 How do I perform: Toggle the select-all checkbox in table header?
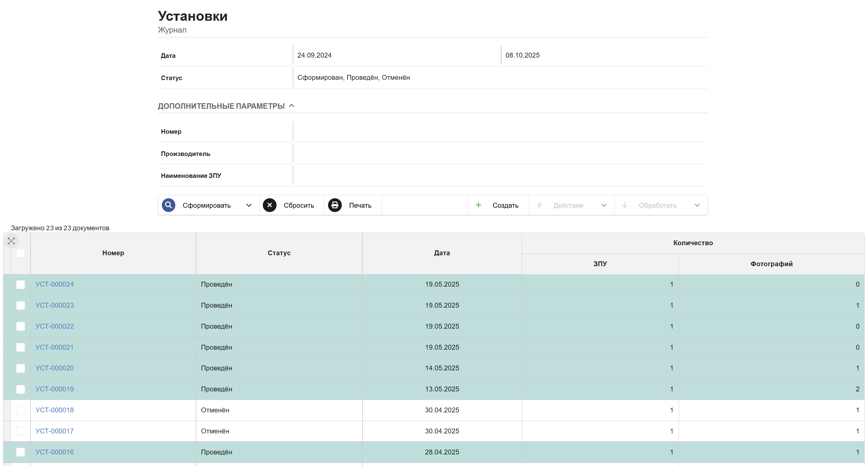20,253
